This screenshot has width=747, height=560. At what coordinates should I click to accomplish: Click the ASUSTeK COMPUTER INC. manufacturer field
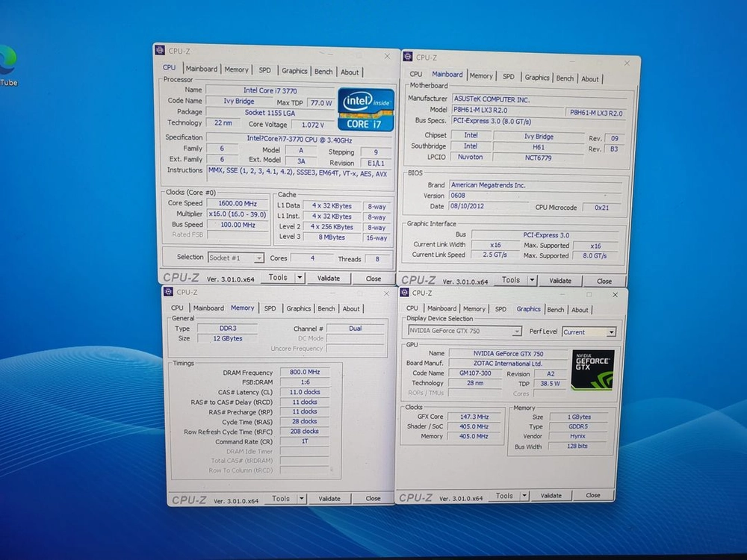[x=539, y=100]
